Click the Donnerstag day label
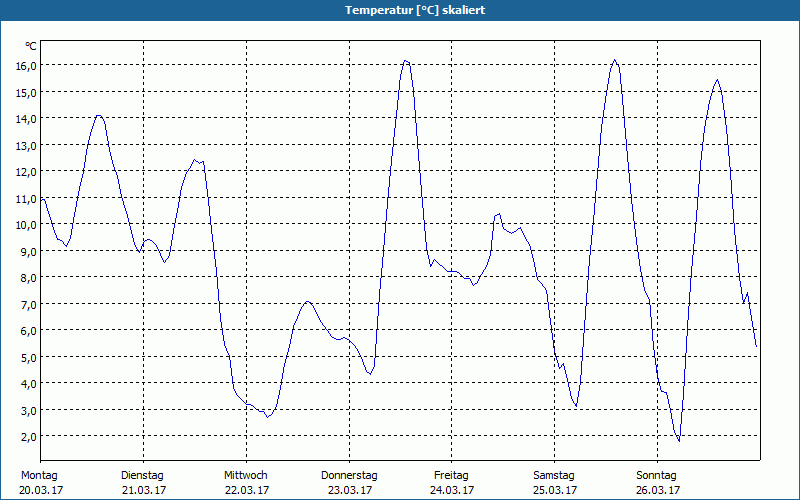This screenshot has width=800, height=500. click(349, 476)
